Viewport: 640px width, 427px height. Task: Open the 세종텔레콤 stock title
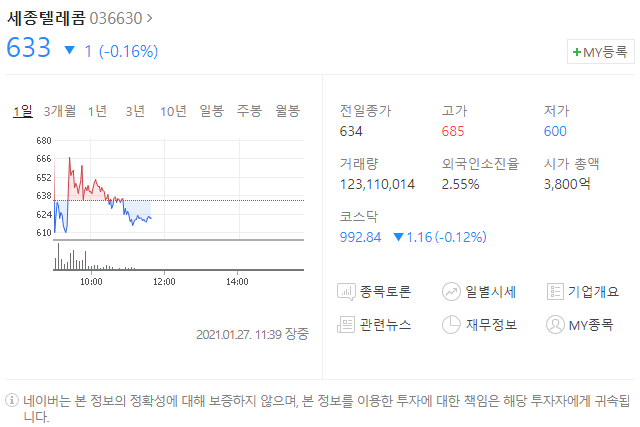point(46,18)
